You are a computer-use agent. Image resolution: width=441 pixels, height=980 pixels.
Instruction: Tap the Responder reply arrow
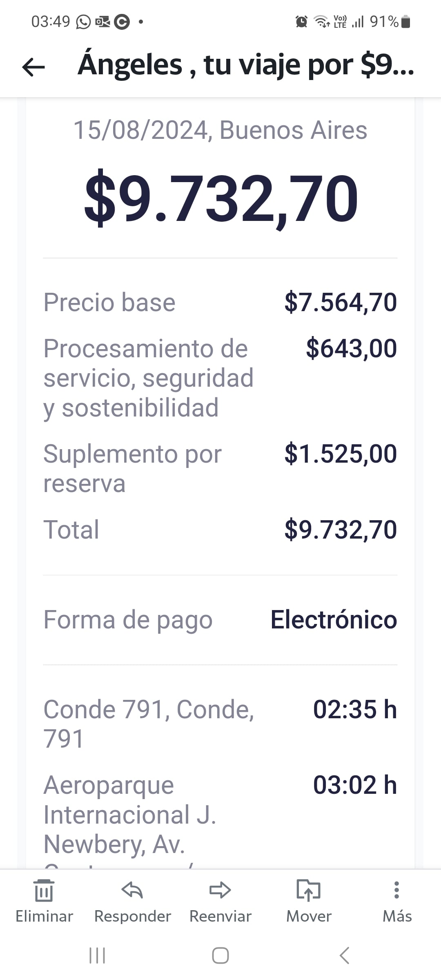132,890
